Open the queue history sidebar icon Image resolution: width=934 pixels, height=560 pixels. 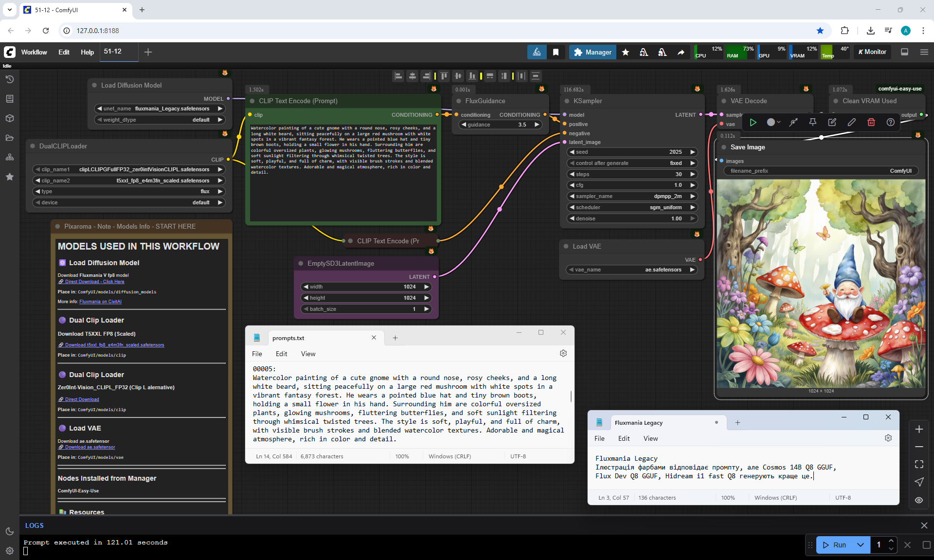tap(9, 79)
